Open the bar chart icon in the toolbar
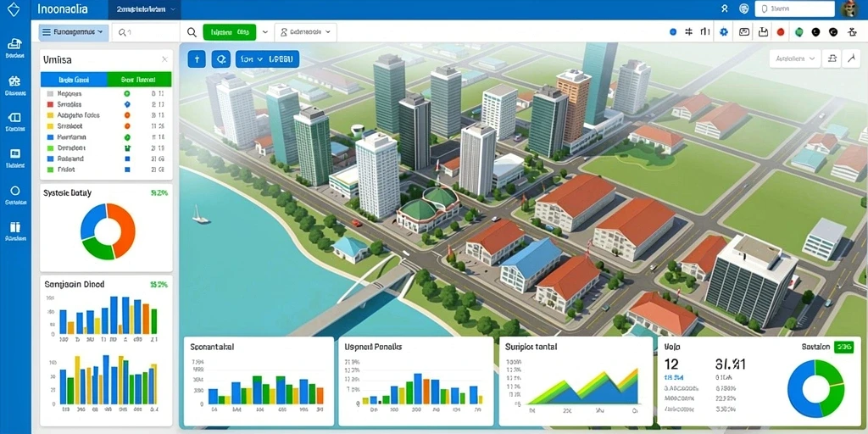This screenshot has width=868, height=434. [705, 32]
